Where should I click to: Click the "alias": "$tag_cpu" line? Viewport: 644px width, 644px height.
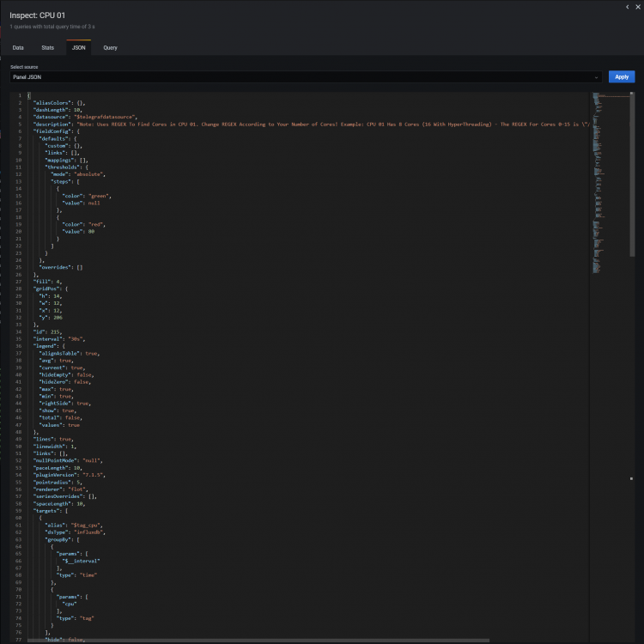[x=74, y=525]
